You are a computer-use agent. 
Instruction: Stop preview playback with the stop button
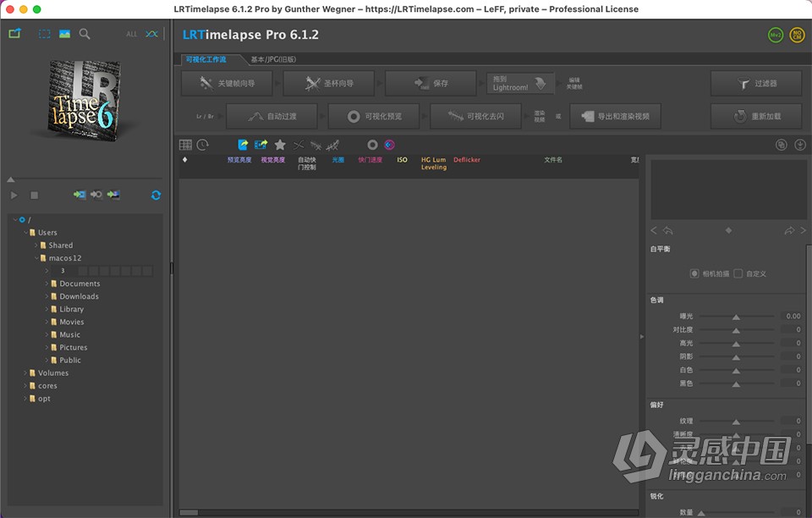coord(34,196)
